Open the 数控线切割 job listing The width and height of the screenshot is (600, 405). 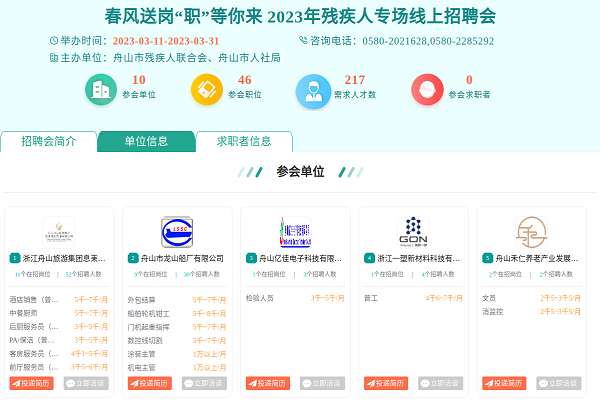point(145,341)
